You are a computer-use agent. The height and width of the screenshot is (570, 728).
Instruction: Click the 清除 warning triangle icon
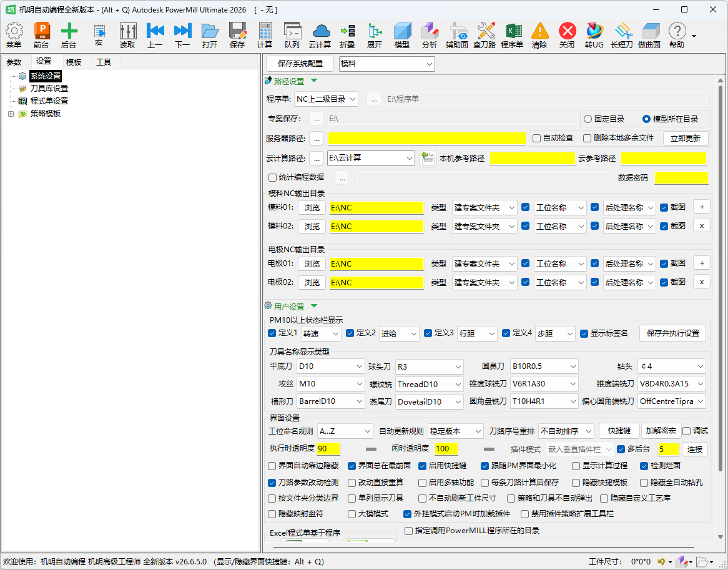coord(539,36)
